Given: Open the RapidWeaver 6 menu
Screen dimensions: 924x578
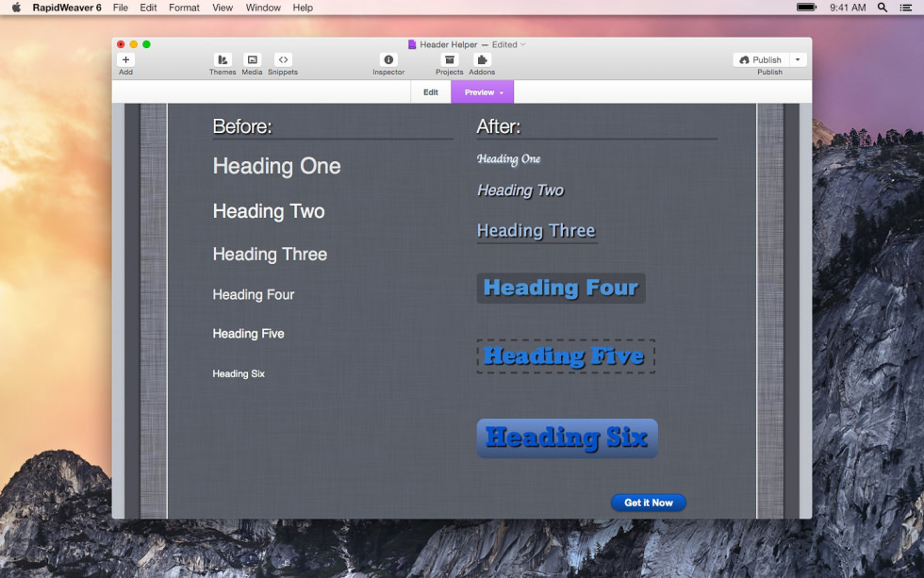Looking at the screenshot, I should 67,8.
